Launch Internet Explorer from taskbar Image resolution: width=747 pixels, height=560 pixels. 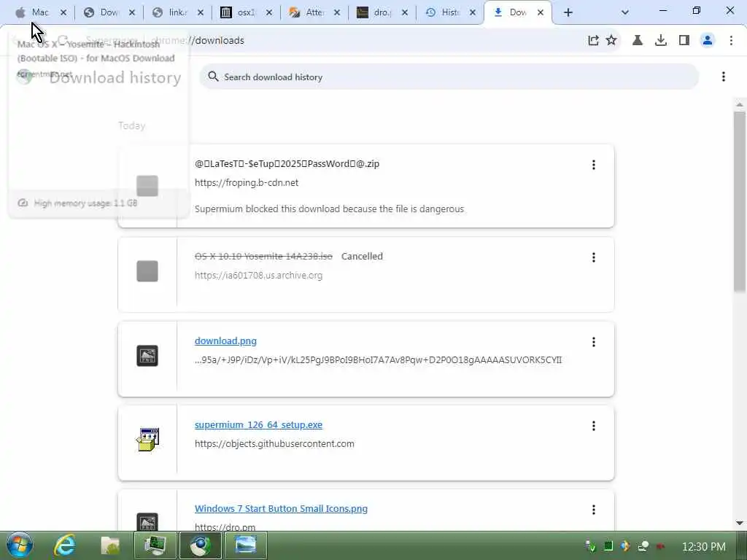[x=64, y=545]
